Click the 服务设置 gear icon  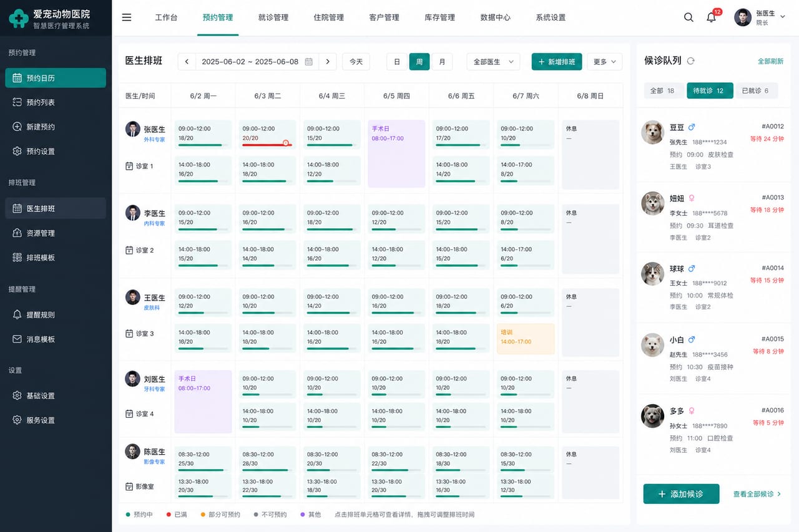click(x=17, y=420)
